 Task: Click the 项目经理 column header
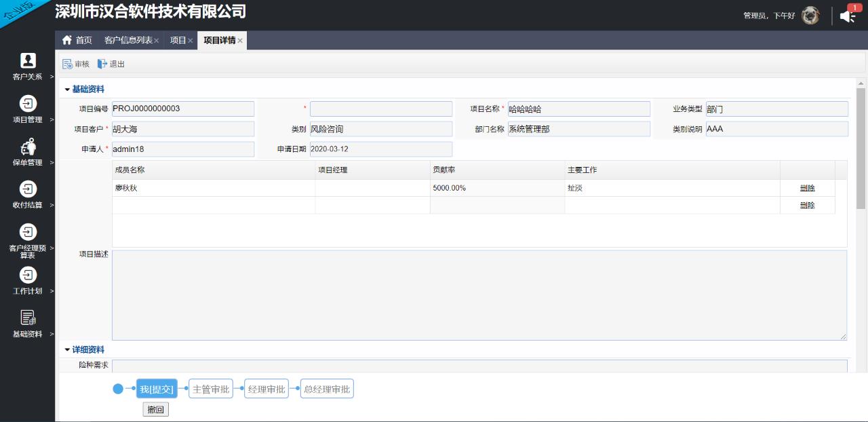pos(372,170)
